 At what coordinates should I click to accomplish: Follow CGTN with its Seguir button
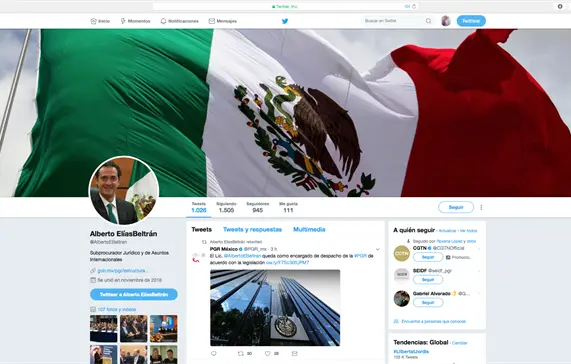tap(428, 257)
